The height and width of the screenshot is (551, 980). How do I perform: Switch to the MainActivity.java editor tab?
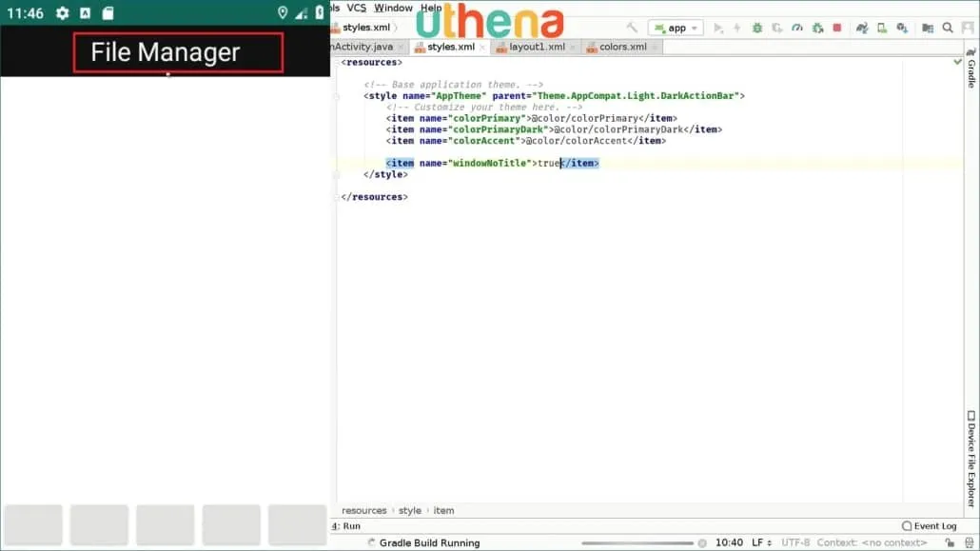[363, 47]
